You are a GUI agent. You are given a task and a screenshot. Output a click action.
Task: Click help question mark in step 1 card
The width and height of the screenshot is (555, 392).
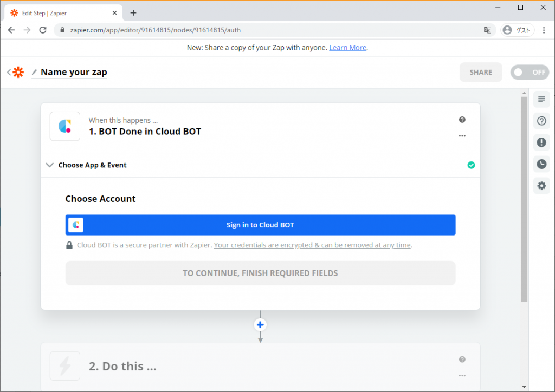pyautogui.click(x=462, y=120)
